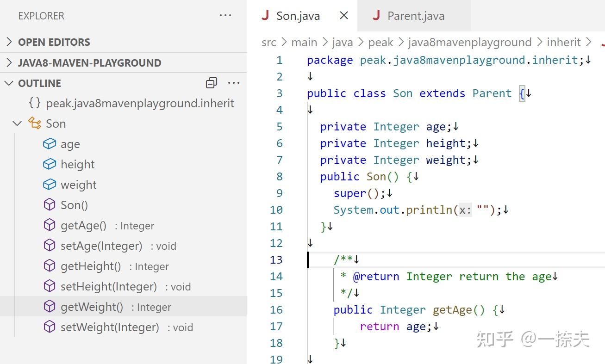Jump to setWeight(Integer) in outline
Viewport: 605px width, 364px height.
click(110, 327)
